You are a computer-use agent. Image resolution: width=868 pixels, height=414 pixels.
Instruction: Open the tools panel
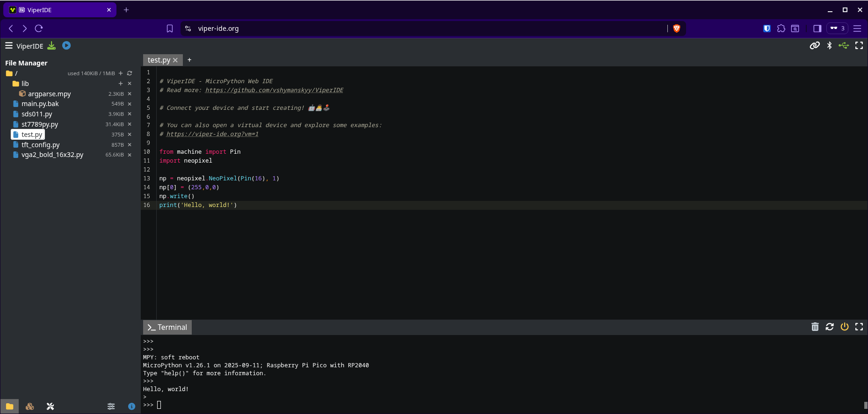click(x=50, y=406)
